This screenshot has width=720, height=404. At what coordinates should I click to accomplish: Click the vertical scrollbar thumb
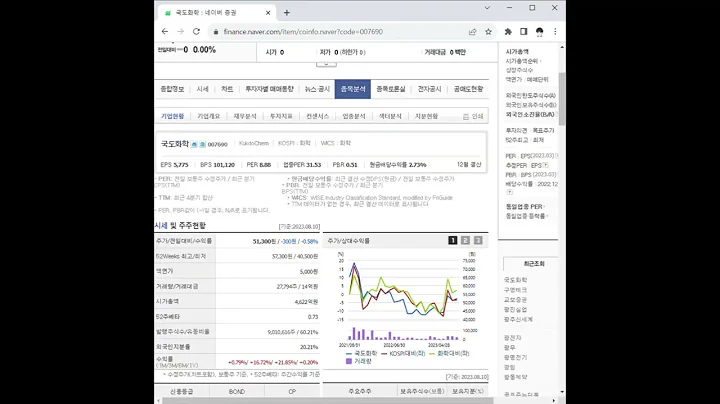tap(562, 98)
